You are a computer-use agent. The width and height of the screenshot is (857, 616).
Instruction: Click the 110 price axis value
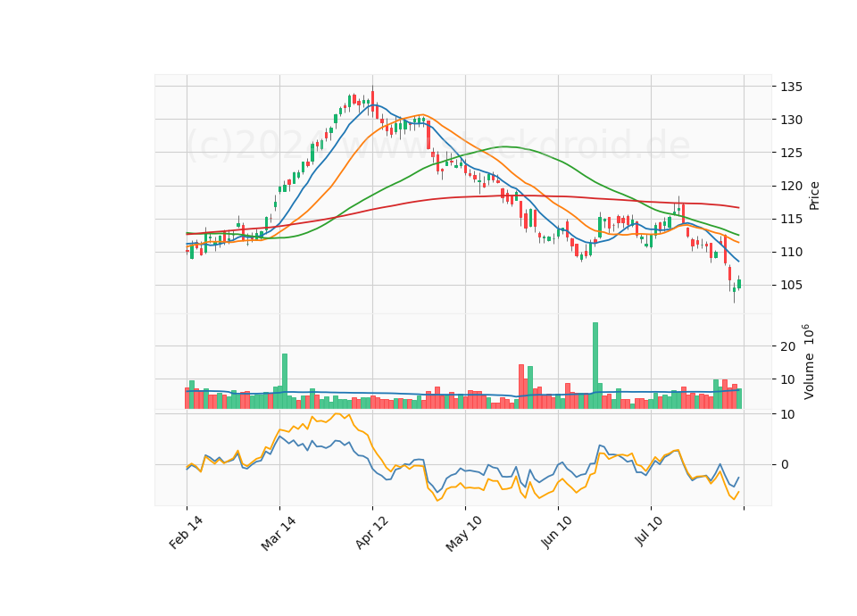coord(791,253)
